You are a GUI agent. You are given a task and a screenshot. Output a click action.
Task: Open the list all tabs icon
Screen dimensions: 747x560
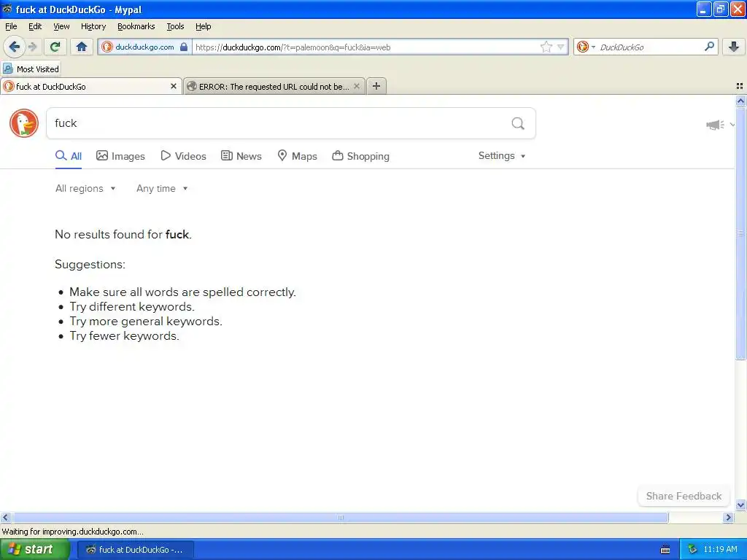click(740, 86)
